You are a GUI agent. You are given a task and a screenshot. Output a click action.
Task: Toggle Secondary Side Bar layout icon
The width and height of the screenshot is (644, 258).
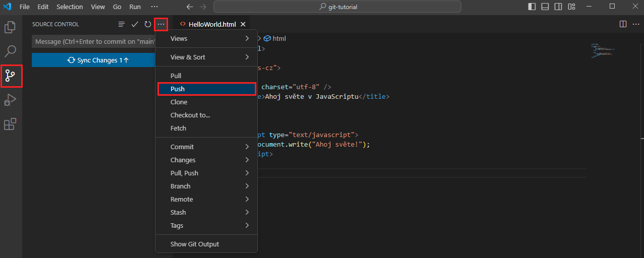(558, 7)
